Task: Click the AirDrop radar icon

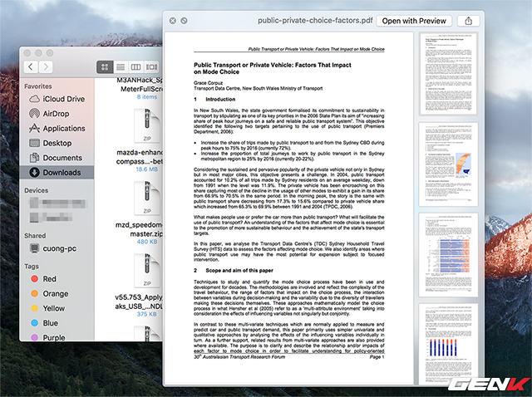Action: 34,113
